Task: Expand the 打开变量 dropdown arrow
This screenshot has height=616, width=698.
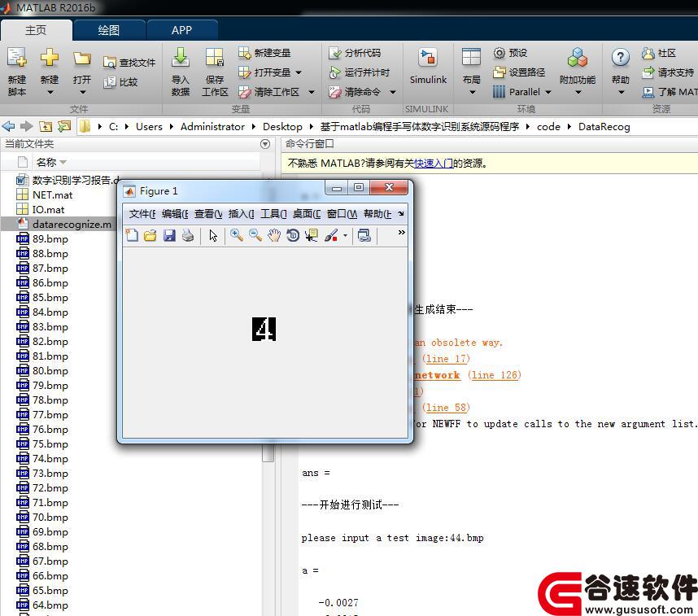Action: [x=299, y=72]
